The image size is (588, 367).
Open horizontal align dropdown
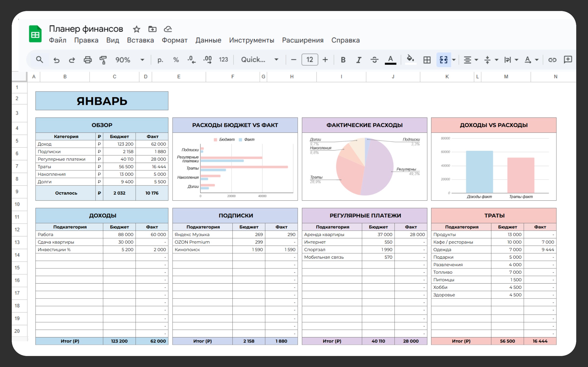tap(471, 60)
